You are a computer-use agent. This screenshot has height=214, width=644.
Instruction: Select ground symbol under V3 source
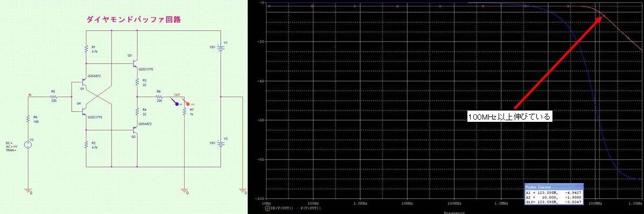(x=28, y=190)
